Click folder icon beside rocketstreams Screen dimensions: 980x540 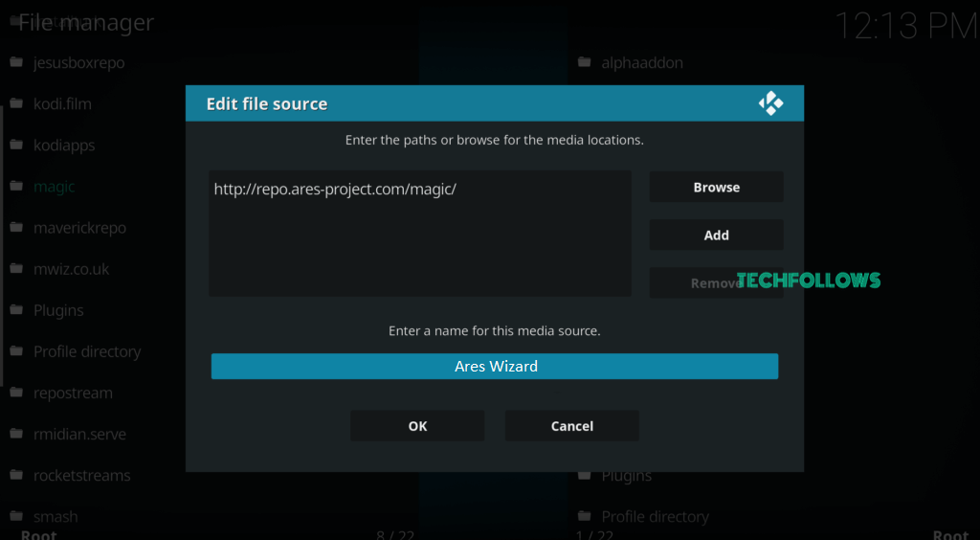pos(17,475)
